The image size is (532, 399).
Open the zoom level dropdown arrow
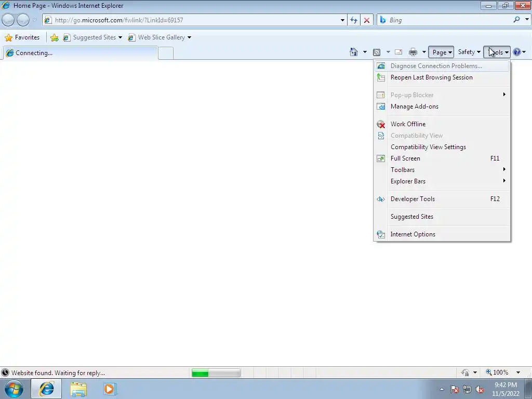518,373
